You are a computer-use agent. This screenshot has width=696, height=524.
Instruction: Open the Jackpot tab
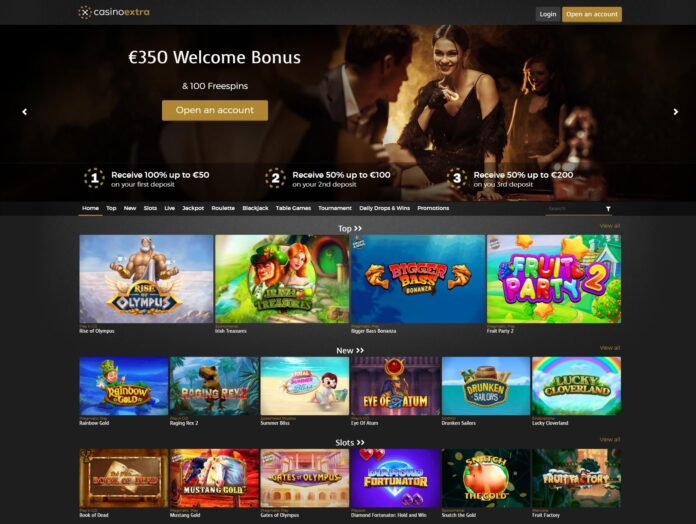[193, 208]
